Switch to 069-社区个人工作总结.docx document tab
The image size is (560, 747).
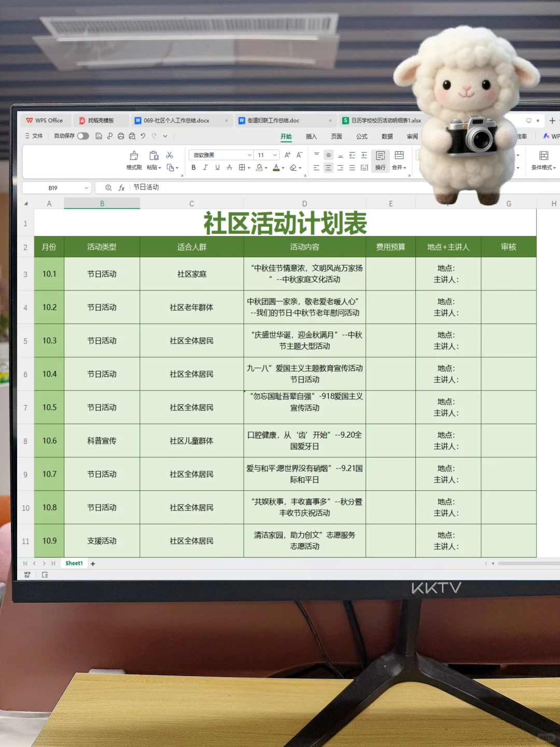coord(180,120)
